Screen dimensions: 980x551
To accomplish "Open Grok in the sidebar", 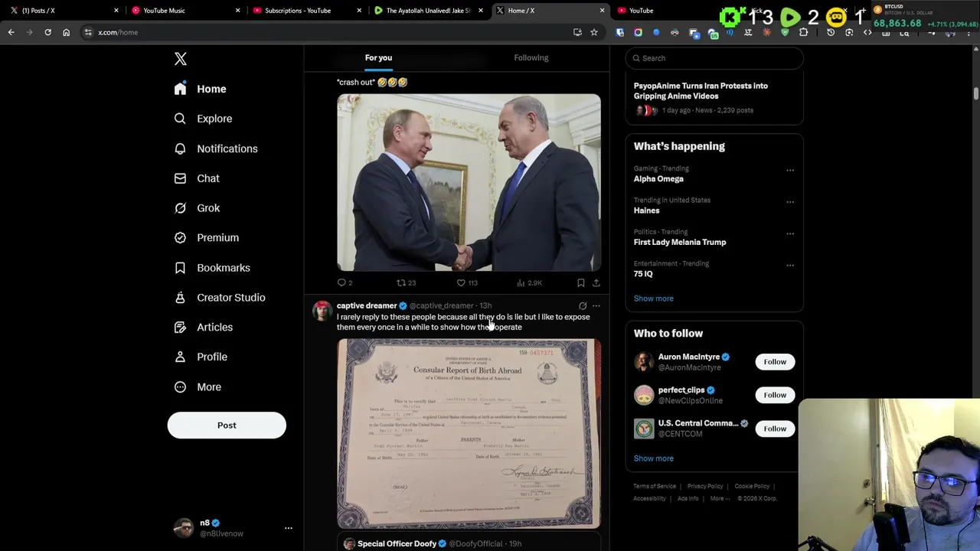I will tap(197, 208).
